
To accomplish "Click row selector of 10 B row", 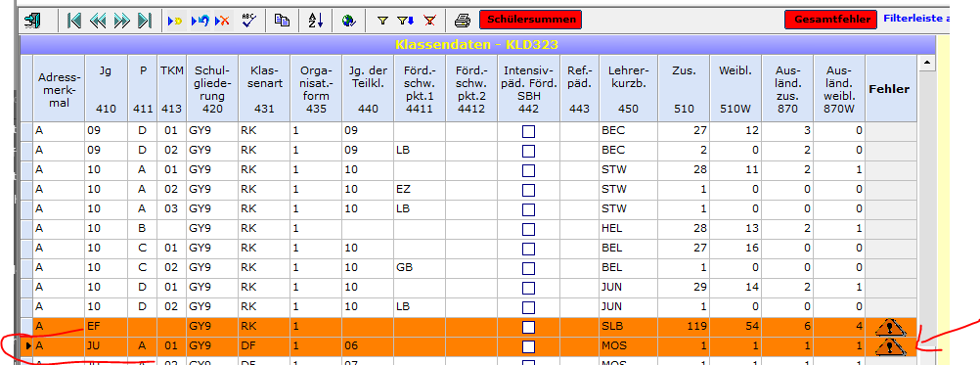I will [26, 229].
